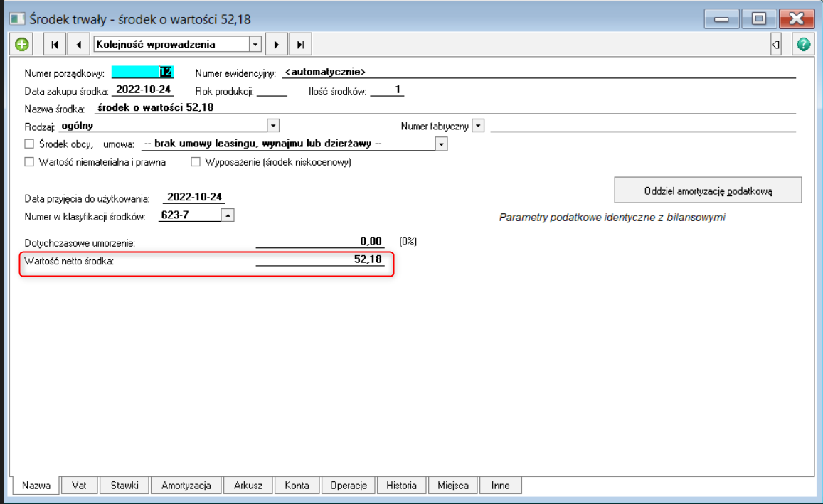Click the Numer ewidencyjny field

(539, 72)
